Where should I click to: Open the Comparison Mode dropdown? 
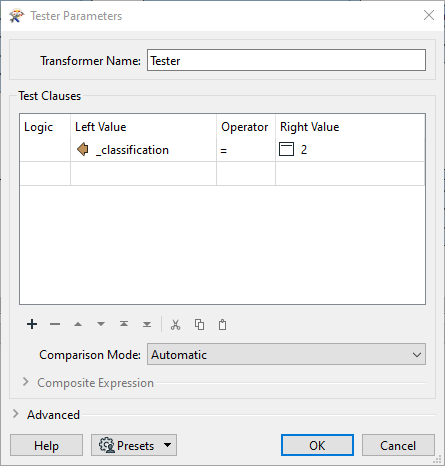[x=286, y=354]
